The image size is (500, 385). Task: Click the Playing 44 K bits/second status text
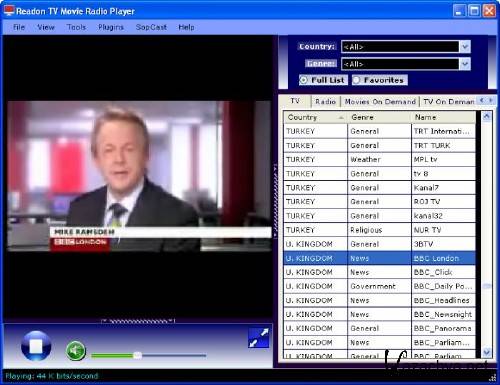point(52,376)
